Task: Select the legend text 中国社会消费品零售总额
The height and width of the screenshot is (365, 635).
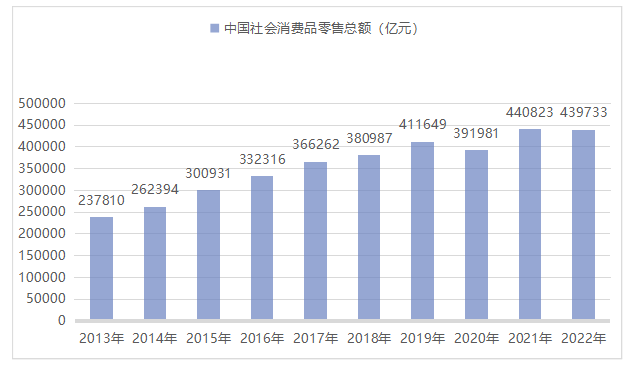Action: pyautogui.click(x=298, y=28)
